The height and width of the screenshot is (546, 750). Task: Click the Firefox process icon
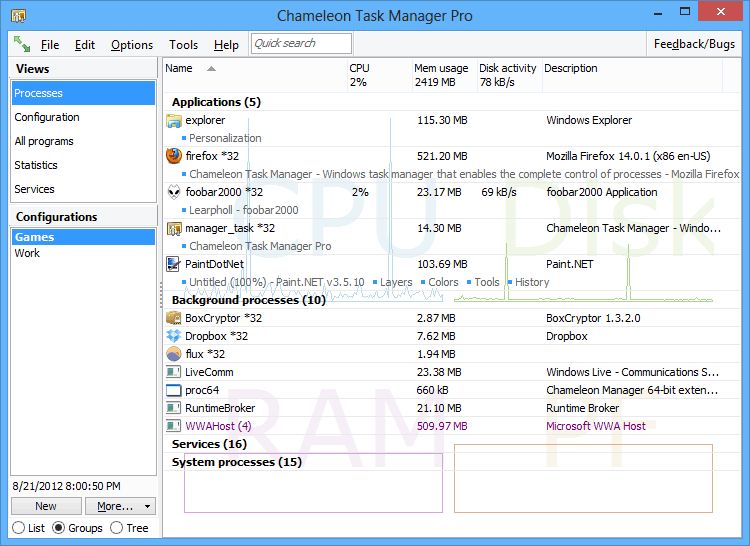(x=174, y=156)
